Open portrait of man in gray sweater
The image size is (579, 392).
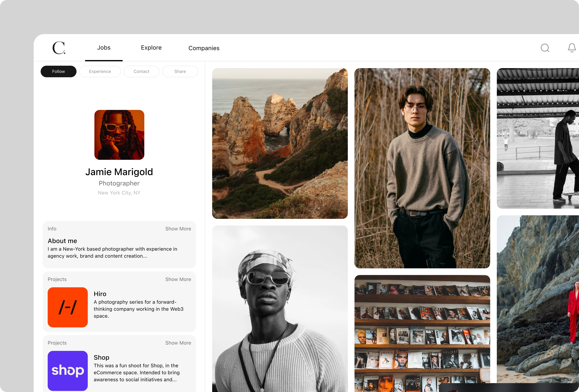pos(422,168)
